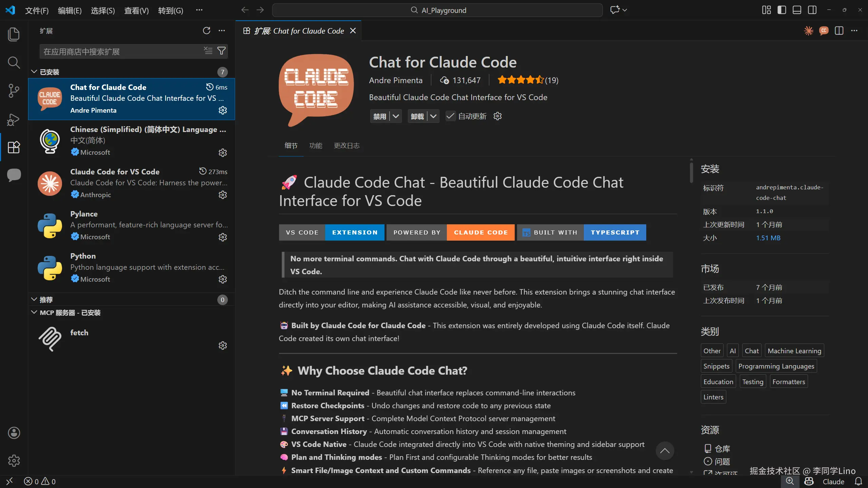Toggle the auto-update checkbox
This screenshot has height=488, width=868.
click(450, 116)
